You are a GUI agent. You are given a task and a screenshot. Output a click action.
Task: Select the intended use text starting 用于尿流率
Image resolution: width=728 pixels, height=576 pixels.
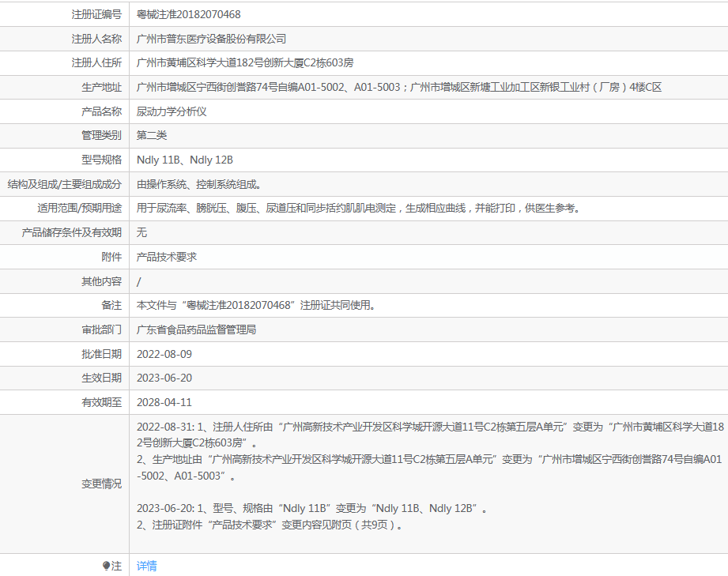click(360, 208)
